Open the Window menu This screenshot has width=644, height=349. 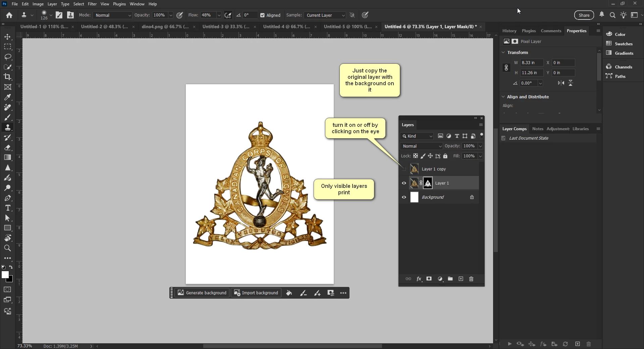(137, 4)
